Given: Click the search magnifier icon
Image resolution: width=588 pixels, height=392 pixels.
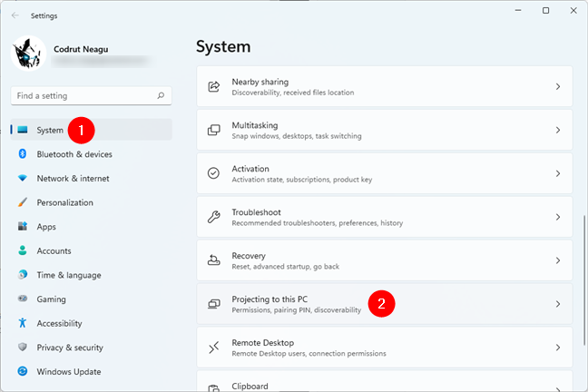Looking at the screenshot, I should point(161,95).
